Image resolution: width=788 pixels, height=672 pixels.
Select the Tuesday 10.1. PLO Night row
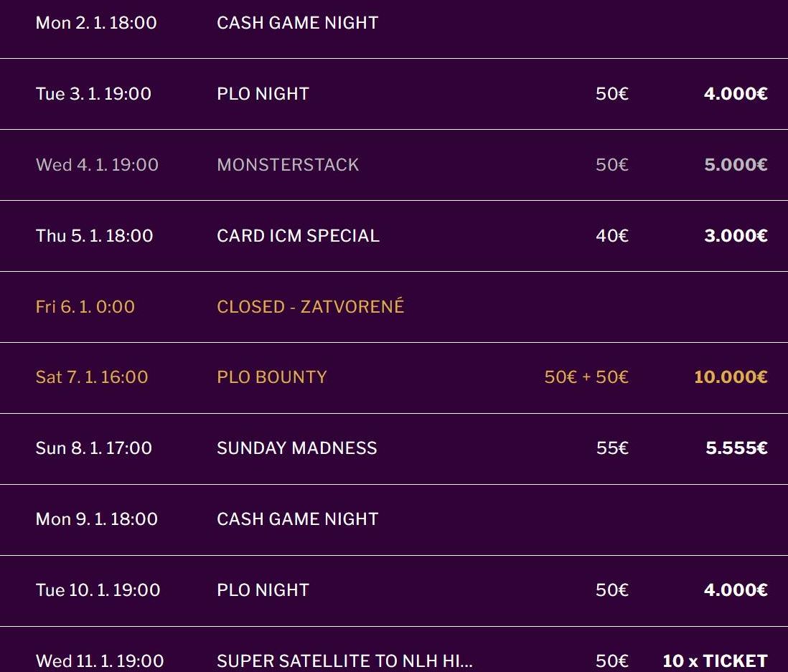(x=263, y=590)
